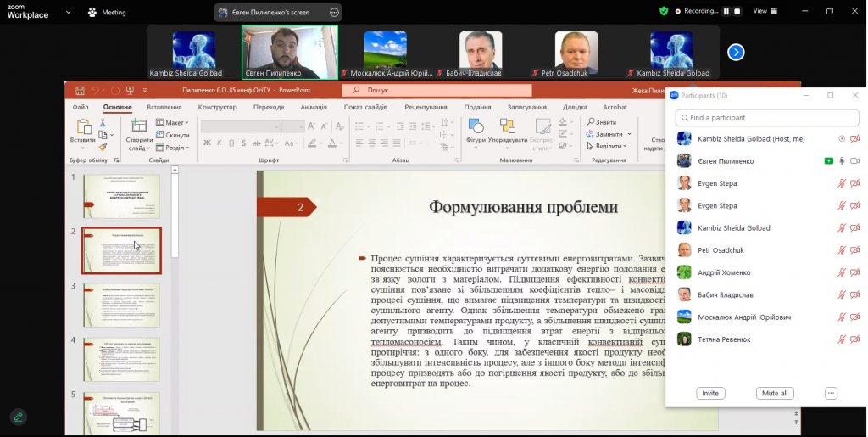Switch to the Конструктор ribbon tab
The image size is (868, 437).
[x=218, y=107]
